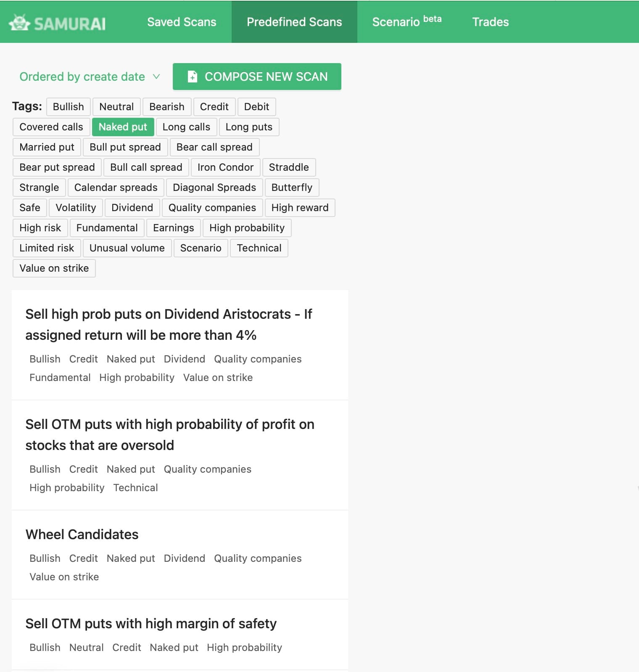Click the COMPOSE NEW SCAN button
639x672 pixels.
(257, 77)
